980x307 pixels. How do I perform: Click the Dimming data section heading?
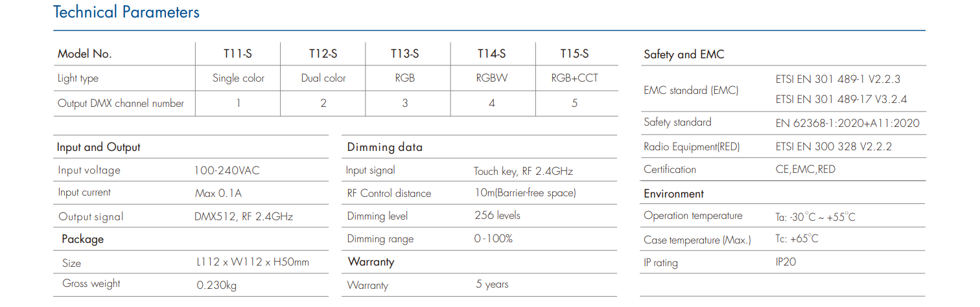click(x=385, y=147)
